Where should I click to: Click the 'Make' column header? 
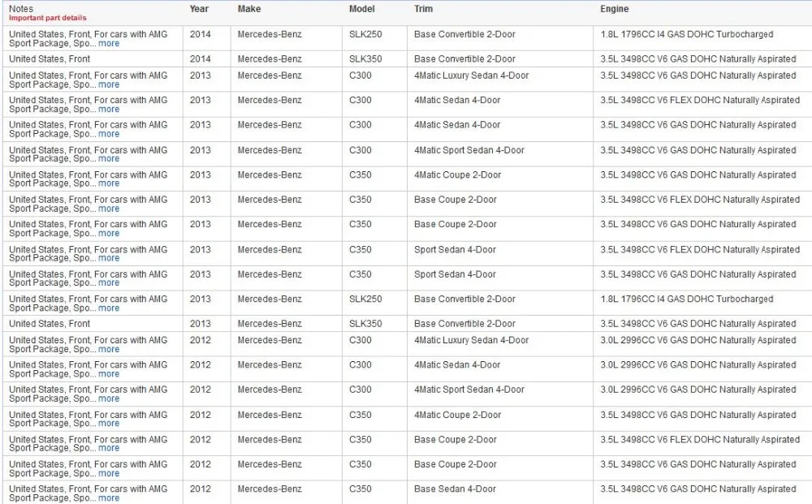point(249,9)
